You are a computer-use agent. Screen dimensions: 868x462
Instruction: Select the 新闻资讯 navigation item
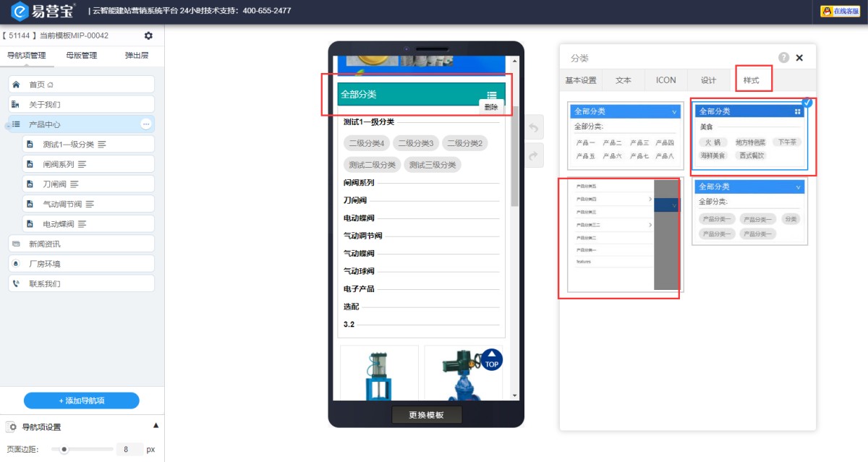tap(82, 244)
